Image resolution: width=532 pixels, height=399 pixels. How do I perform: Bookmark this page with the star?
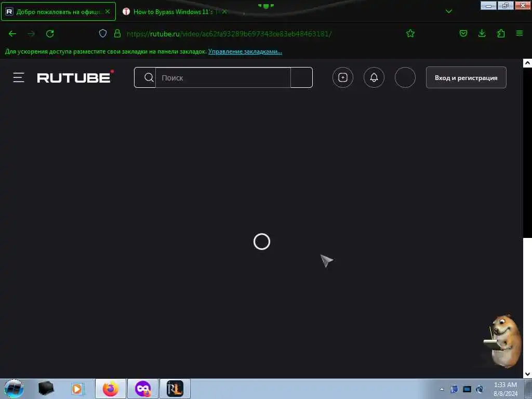click(x=410, y=33)
